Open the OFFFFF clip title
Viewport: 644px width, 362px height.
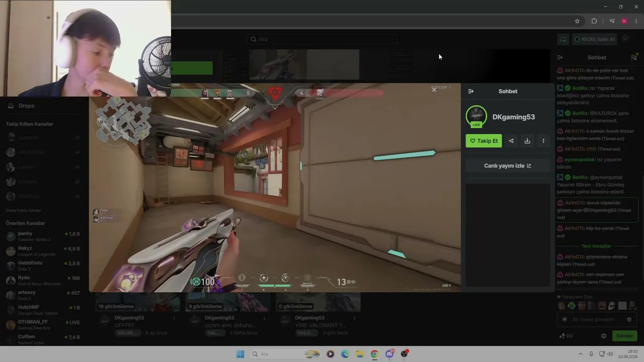pos(125,325)
